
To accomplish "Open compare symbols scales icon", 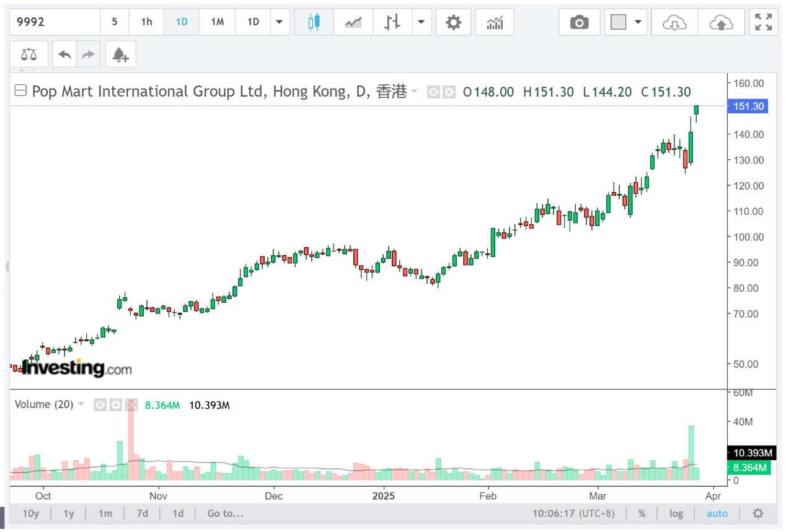I will click(x=29, y=55).
